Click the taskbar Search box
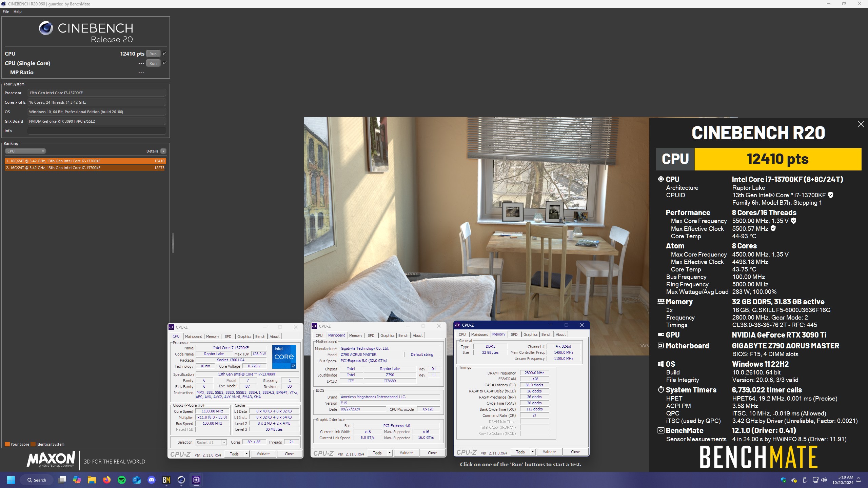868x488 pixels. click(37, 480)
